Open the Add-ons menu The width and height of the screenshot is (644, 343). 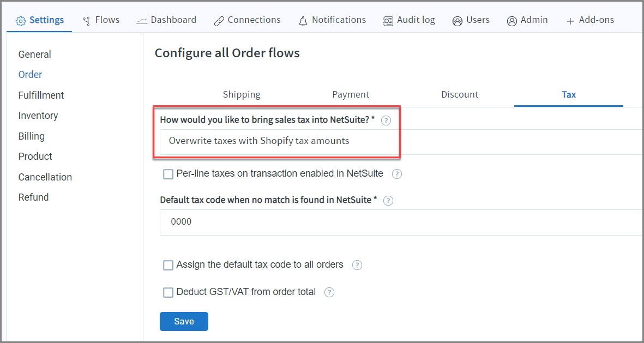coord(590,20)
